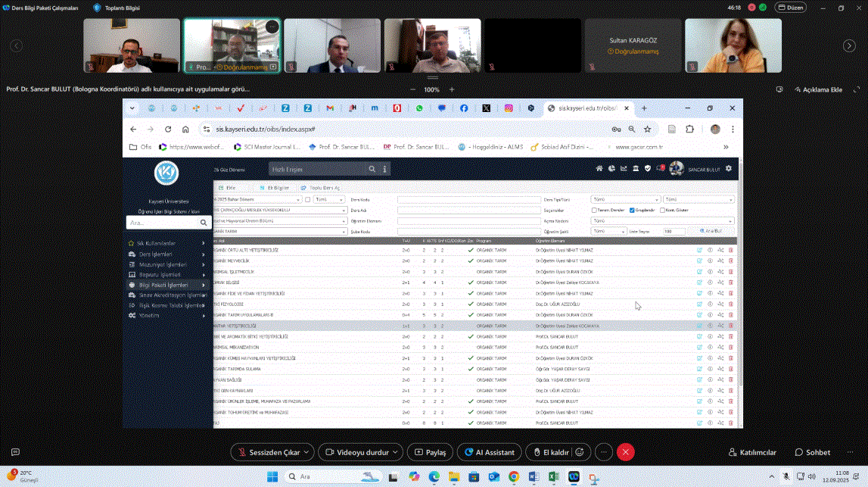
Task: Open Excel from the Windows taskbar
Action: [554, 476]
